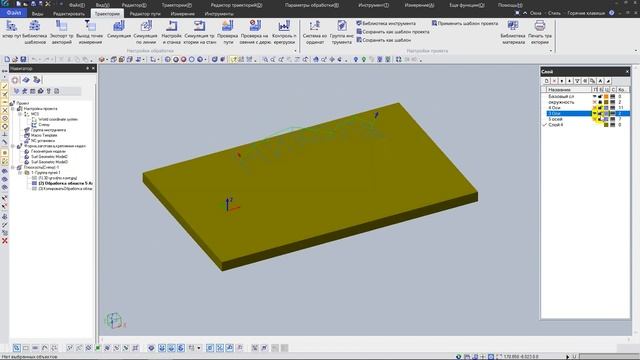
Task: Toggle visibility of 3 Оси layer
Action: pyautogui.click(x=595, y=113)
